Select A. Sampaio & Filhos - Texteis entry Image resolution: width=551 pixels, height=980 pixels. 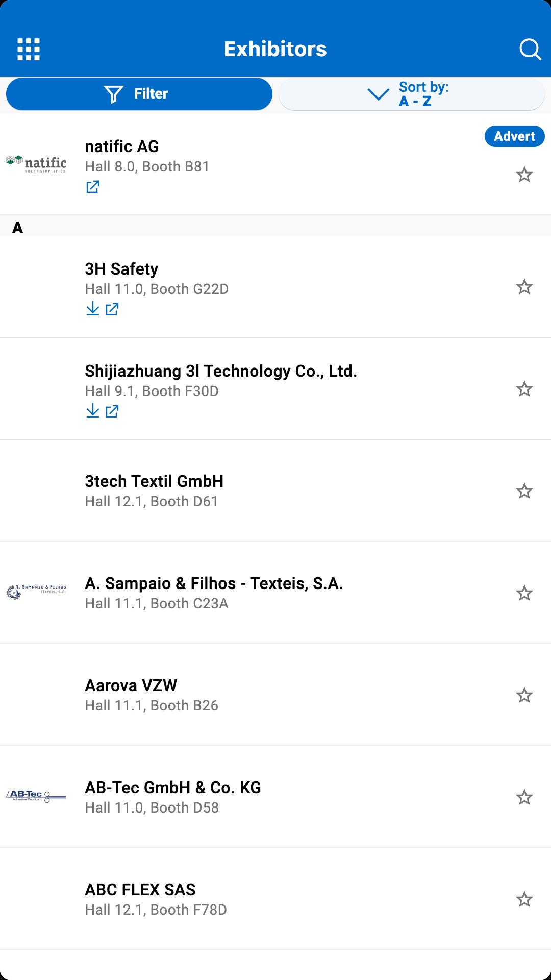coord(275,593)
